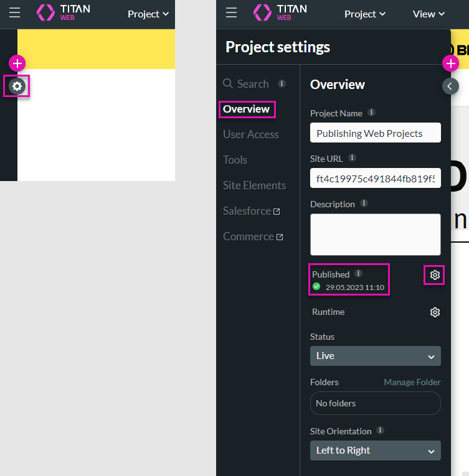469x476 pixels.
Task: Click Titan Web logo in right window
Action: 280,12
